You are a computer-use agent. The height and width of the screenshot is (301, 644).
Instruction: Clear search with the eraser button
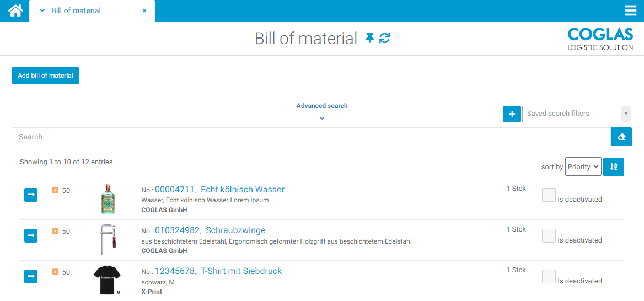621,137
